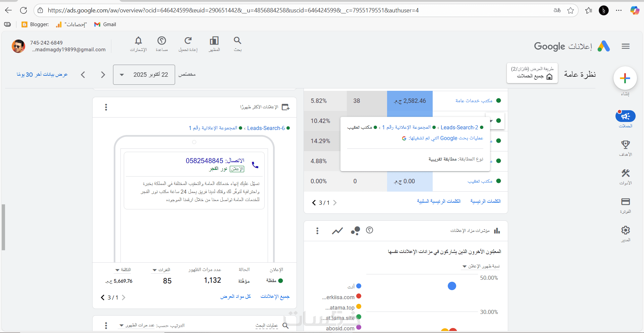Image resolution: width=644 pixels, height=333 pixels.
Task: Open the نسبة ظهور الإعلان metric dropdown
Action: [481, 266]
